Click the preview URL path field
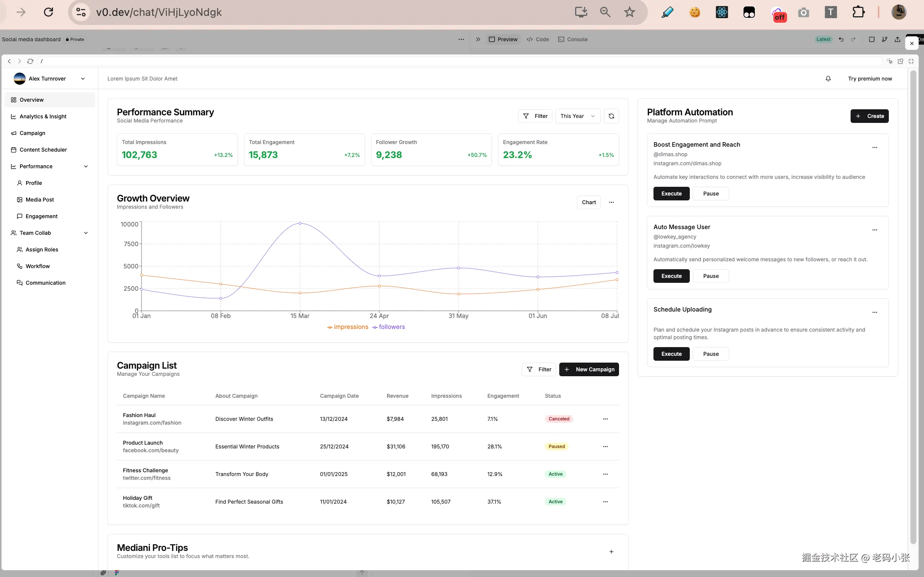This screenshot has width=924, height=577. coord(458,61)
